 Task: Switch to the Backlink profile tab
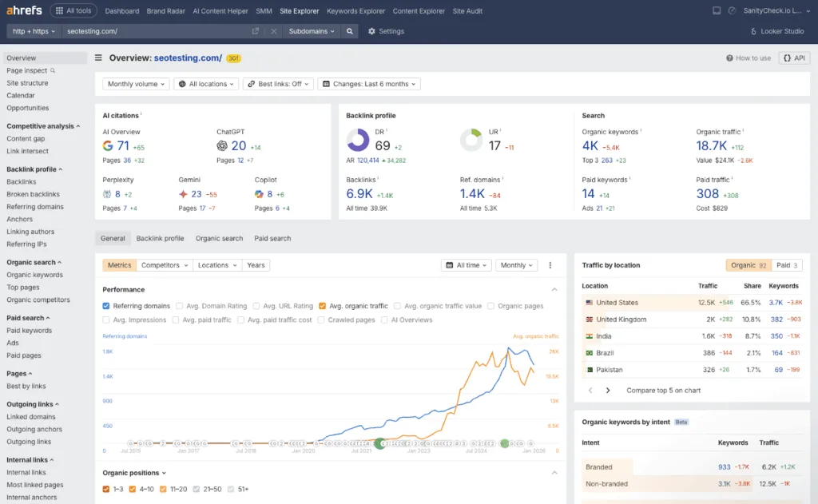[159, 237]
